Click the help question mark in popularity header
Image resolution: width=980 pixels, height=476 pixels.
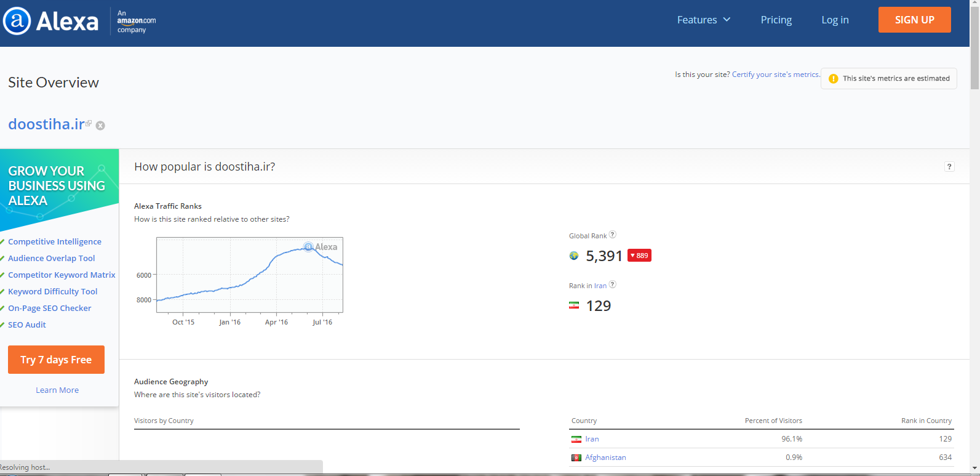(949, 166)
